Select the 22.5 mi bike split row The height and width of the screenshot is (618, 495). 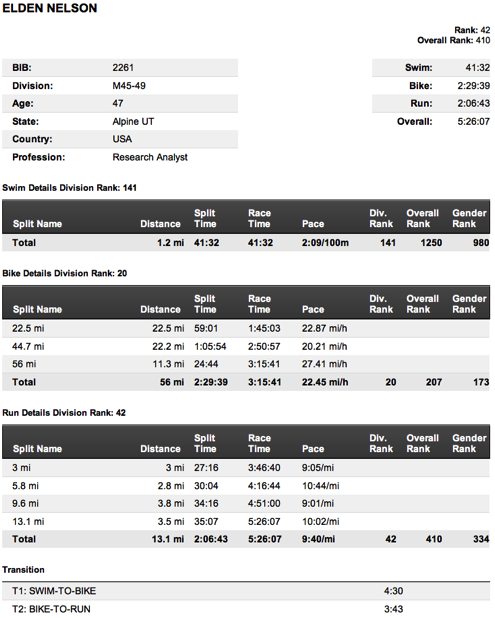[x=246, y=328]
